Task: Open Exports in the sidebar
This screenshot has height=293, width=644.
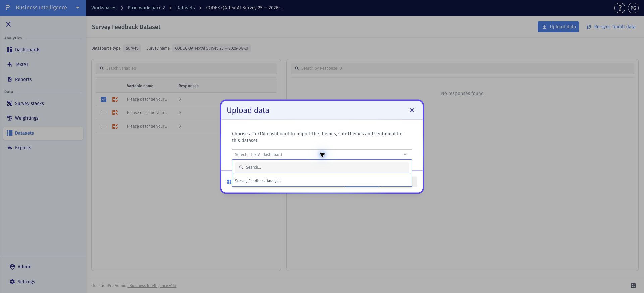Action: tap(43, 148)
